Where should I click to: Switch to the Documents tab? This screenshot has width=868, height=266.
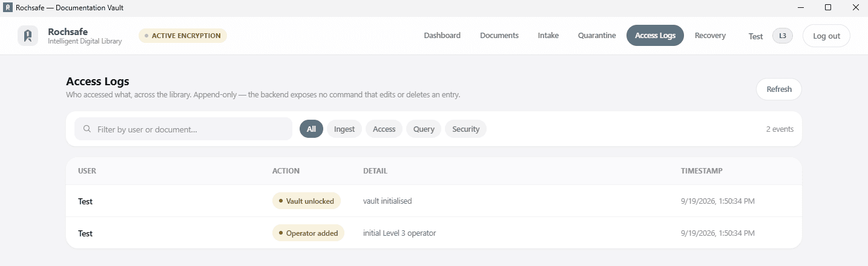pos(499,36)
